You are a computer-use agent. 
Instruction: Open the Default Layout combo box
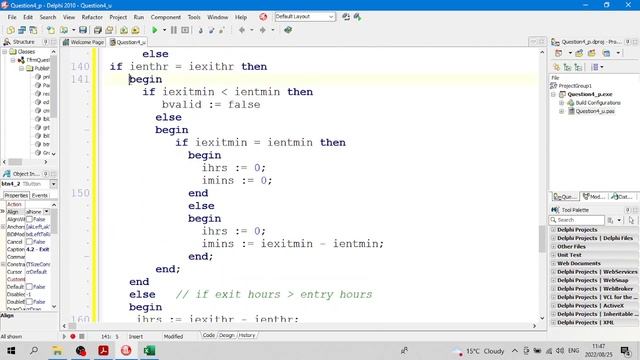tap(305, 17)
